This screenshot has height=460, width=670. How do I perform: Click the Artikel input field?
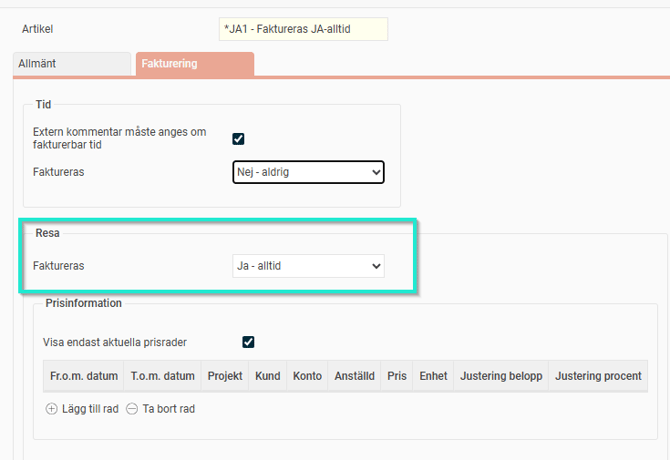pyautogui.click(x=303, y=29)
